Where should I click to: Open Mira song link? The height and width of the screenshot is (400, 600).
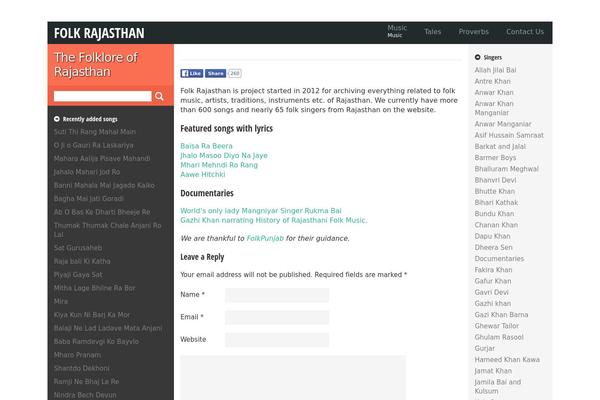tap(60, 302)
